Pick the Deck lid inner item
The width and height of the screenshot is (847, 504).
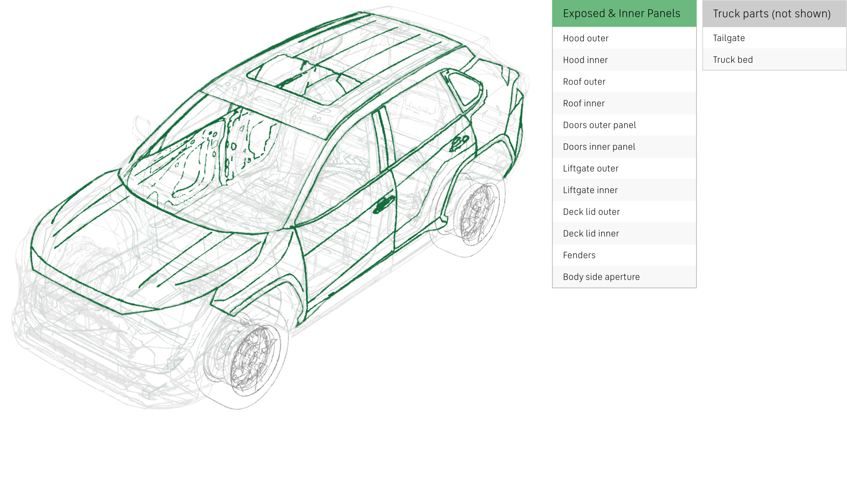pos(624,233)
